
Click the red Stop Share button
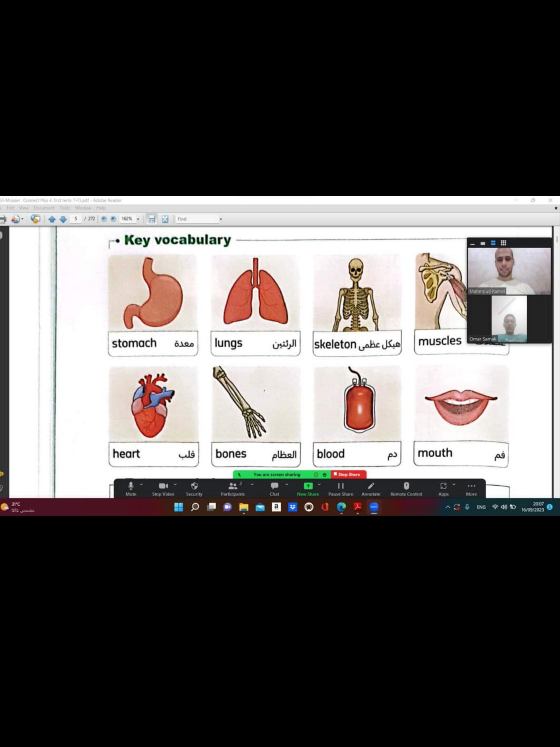348,474
